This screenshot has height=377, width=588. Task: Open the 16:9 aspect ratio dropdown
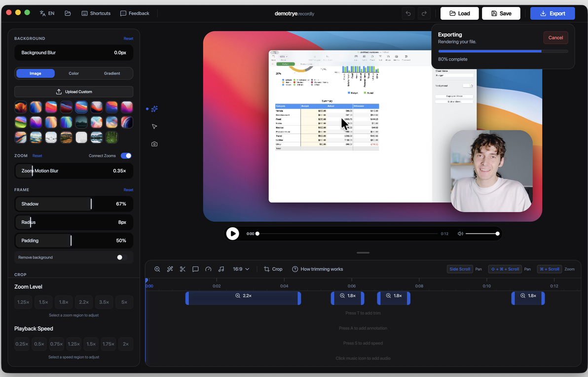[241, 269]
